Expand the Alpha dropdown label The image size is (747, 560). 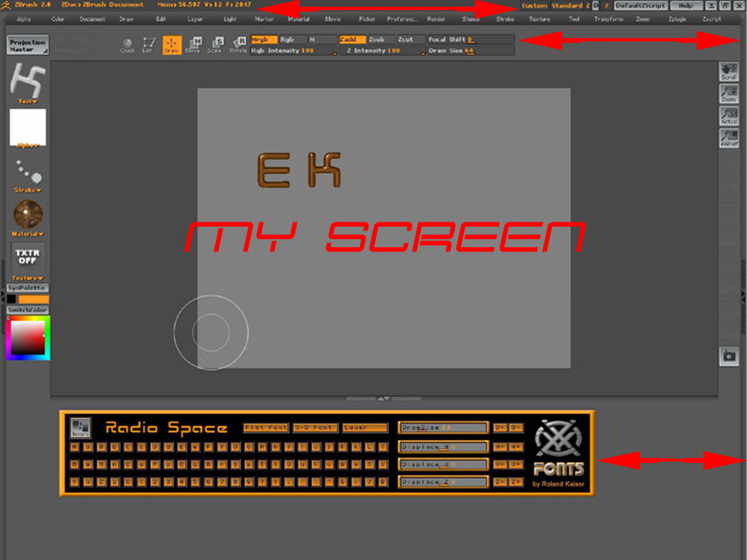point(28,145)
